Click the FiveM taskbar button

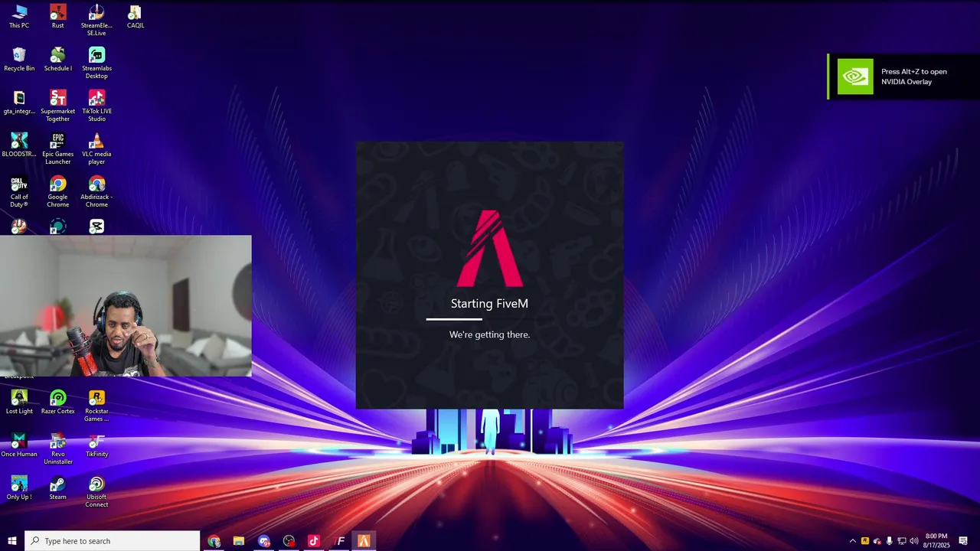364,541
